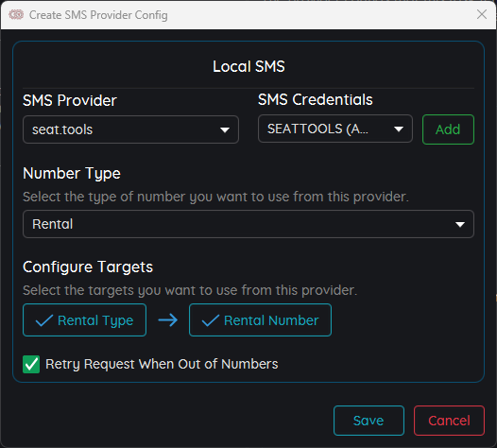
Task: Select the Rental Number target
Action: (x=260, y=319)
